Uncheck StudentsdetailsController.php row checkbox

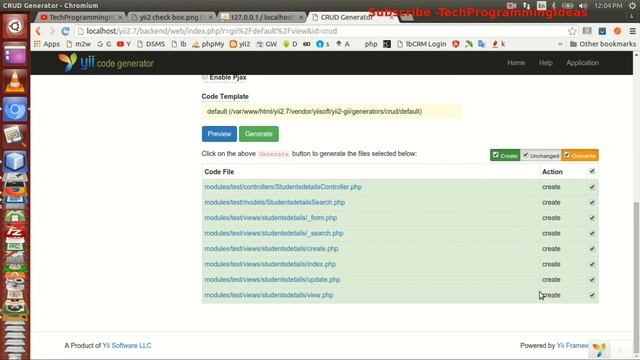click(x=592, y=187)
